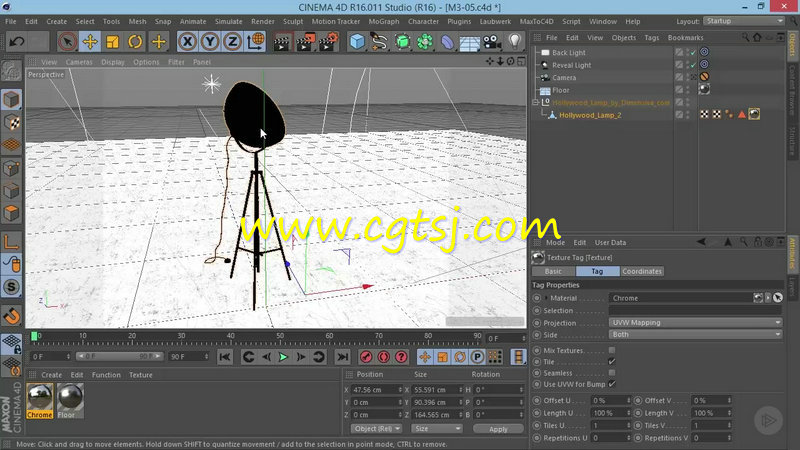Toggle Enable Snap magnet icon

(x=11, y=315)
